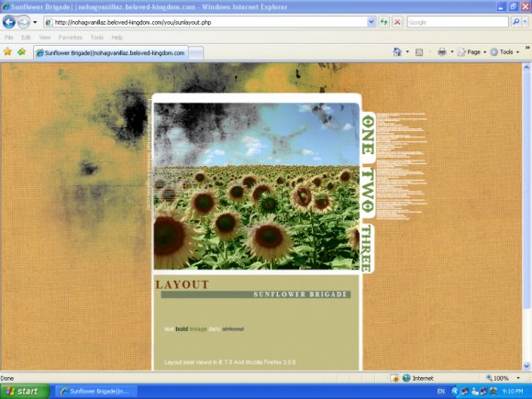Viewport: 532px width, 399px height.
Task: Expand the toolbar overflow chevron
Action: click(x=527, y=48)
